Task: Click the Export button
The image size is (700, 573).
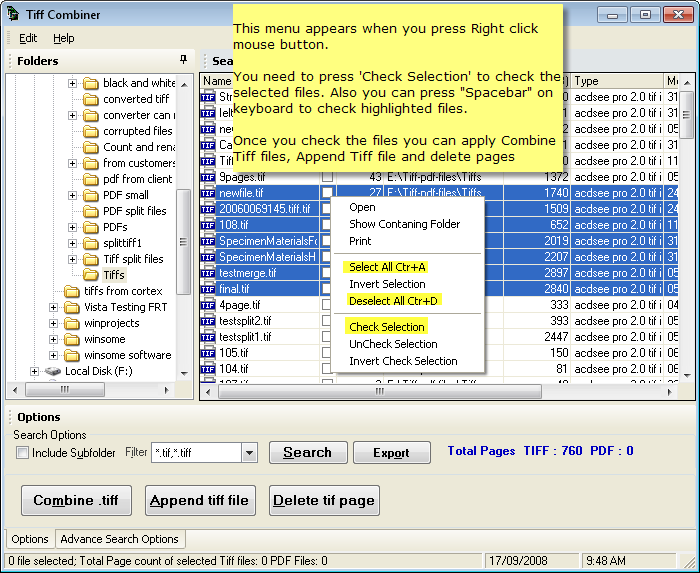Action: point(391,453)
